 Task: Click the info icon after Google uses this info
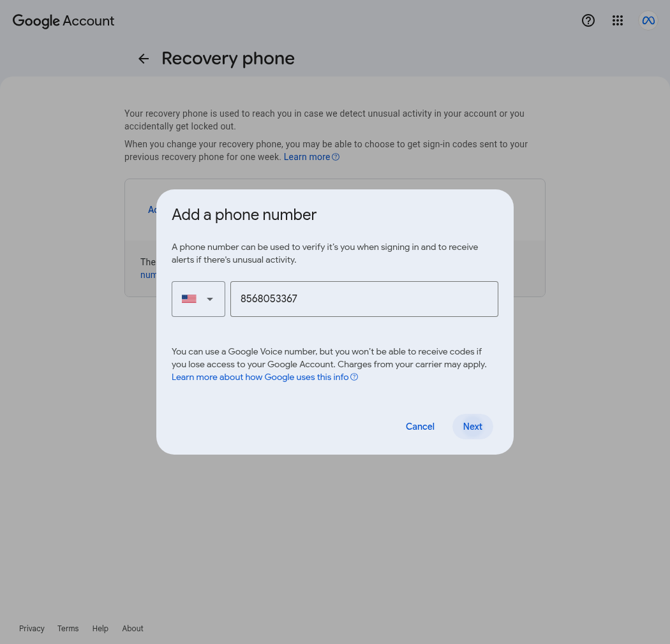pos(354,377)
